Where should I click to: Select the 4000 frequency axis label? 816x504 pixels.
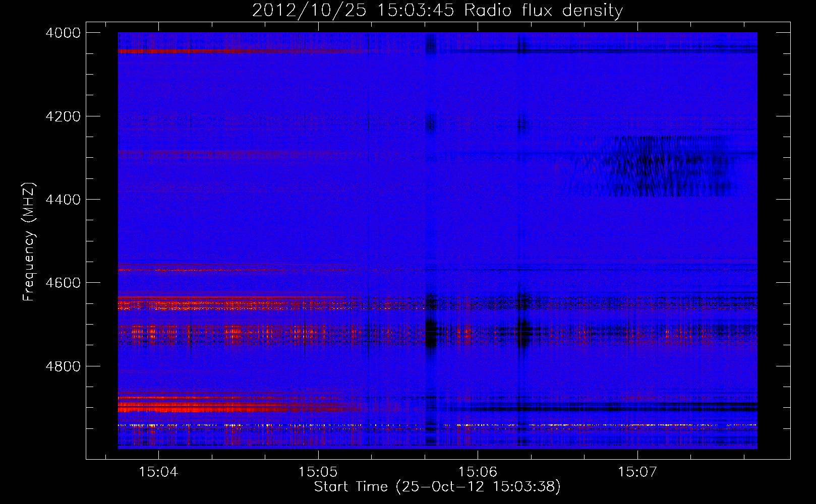[x=63, y=33]
